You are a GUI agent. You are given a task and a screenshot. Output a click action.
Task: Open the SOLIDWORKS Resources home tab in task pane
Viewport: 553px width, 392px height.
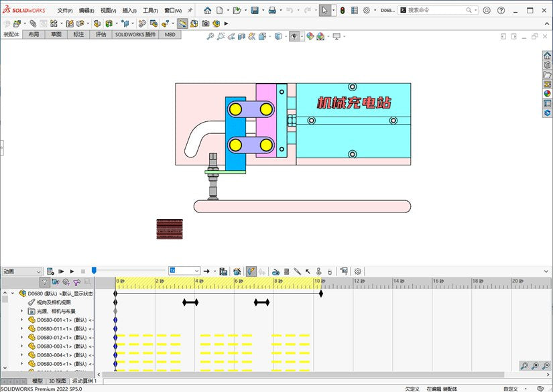547,56
